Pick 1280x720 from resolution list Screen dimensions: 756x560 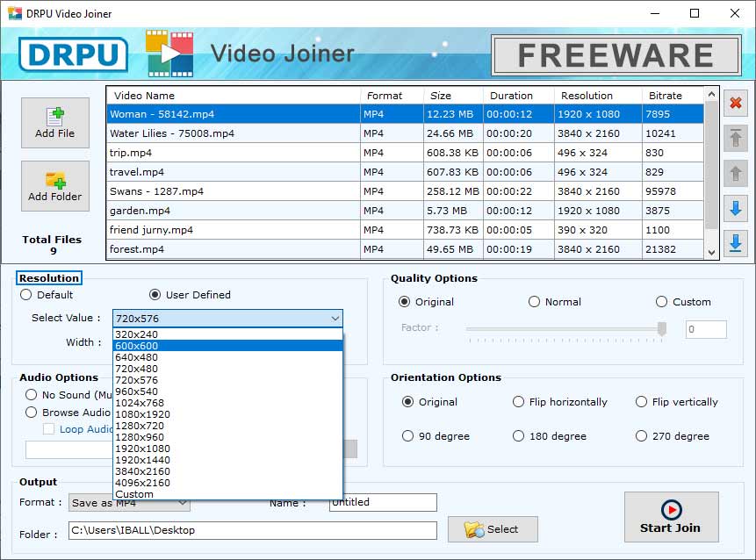pyautogui.click(x=227, y=426)
